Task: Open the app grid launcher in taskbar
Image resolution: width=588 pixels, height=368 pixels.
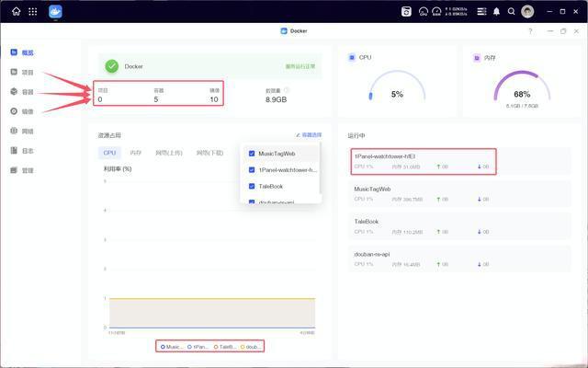Action: 33,12
